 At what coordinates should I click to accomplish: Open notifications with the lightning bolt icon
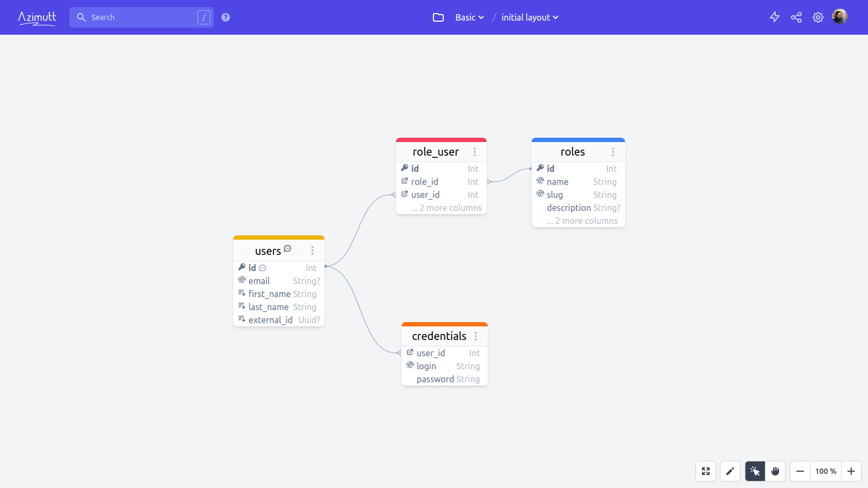pos(775,17)
